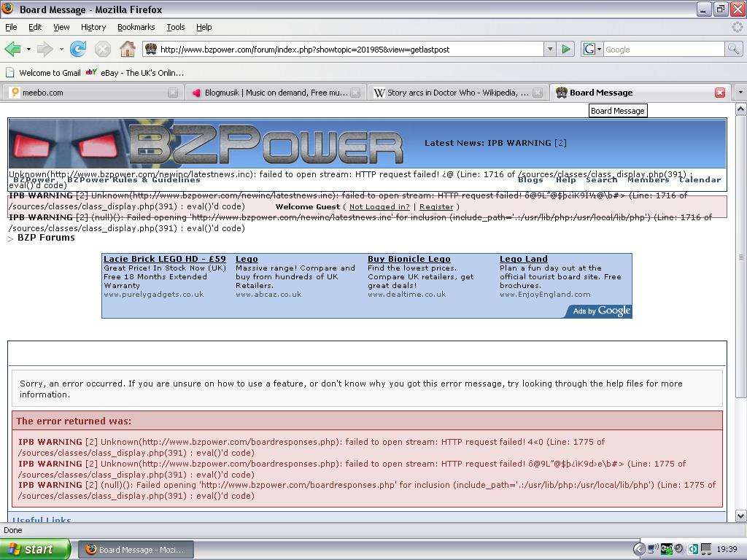Click the Register link
747x560 pixels.
(436, 206)
